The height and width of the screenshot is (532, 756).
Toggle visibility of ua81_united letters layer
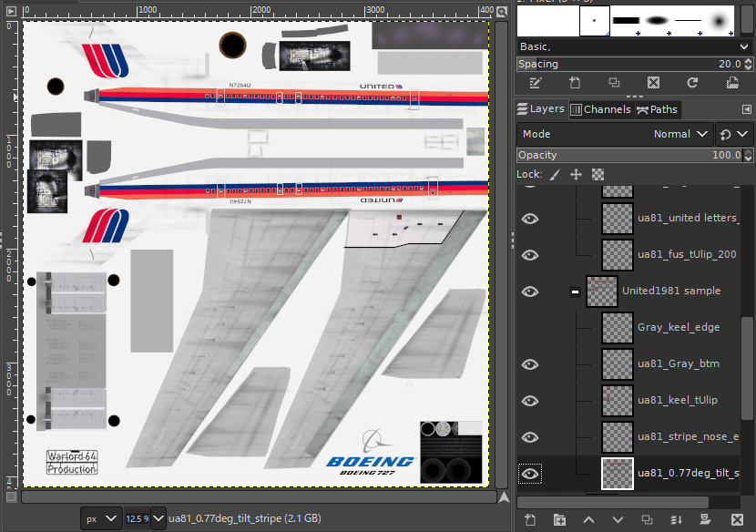pos(529,219)
